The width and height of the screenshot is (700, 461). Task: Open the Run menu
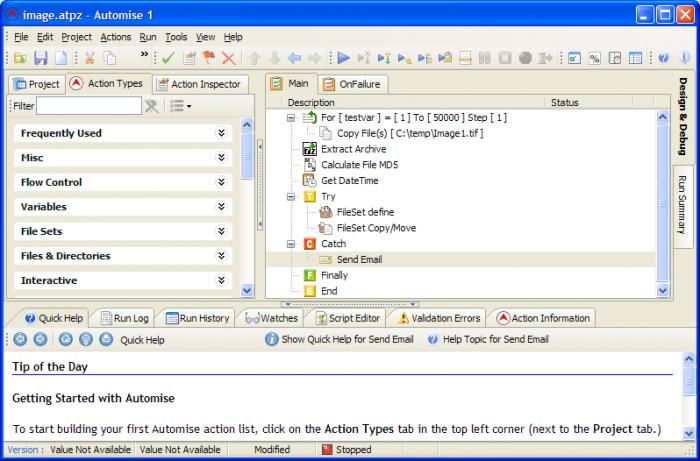(148, 37)
